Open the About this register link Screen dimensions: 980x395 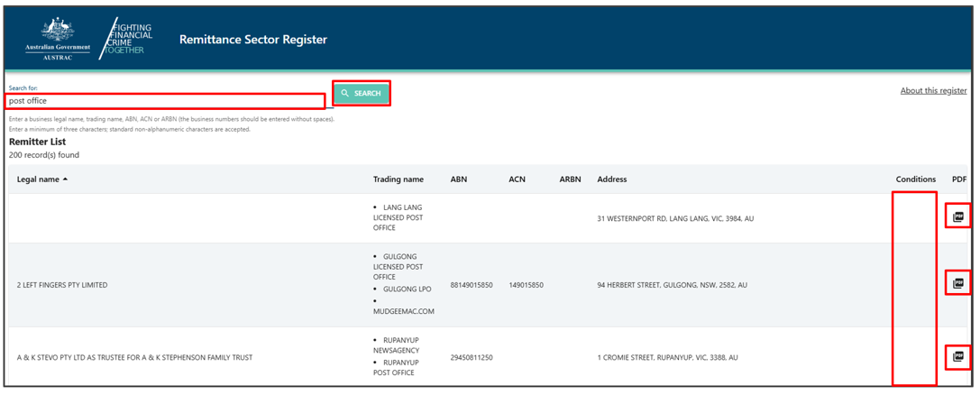coord(934,90)
